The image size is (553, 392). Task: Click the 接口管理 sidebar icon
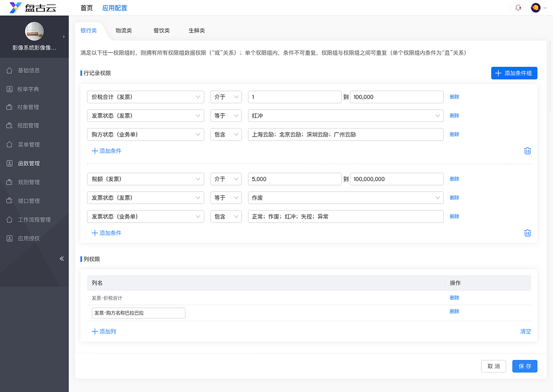tap(10, 201)
